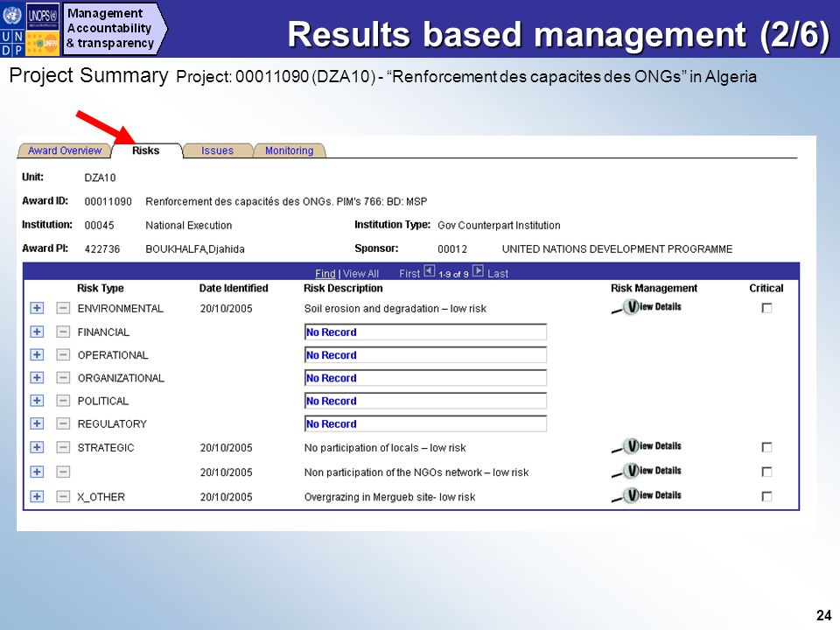Click the REGULATORY No Record description field
The height and width of the screenshot is (630, 840).
point(425,424)
